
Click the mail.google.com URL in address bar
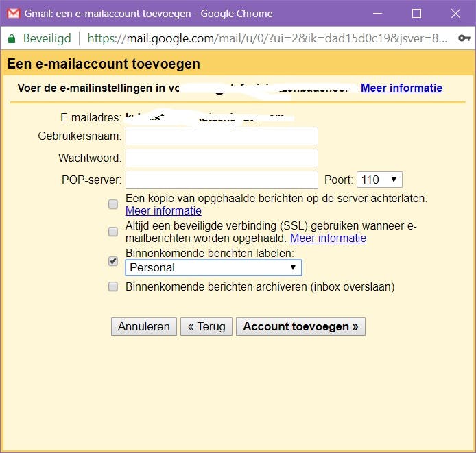coord(267,38)
